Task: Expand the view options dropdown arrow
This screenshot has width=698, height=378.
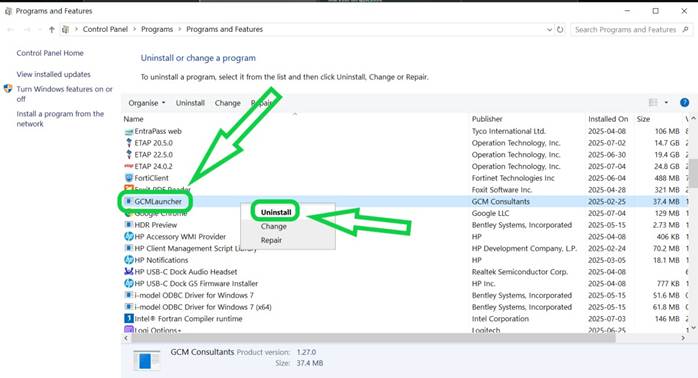Action: 666,103
